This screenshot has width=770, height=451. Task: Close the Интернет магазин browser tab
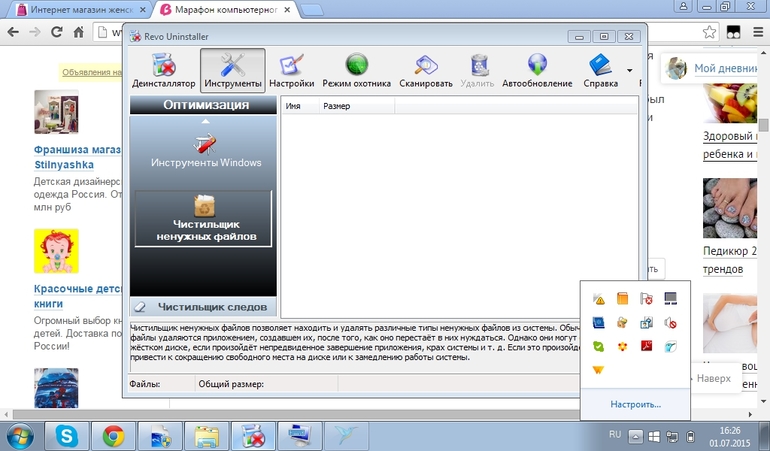pos(143,9)
